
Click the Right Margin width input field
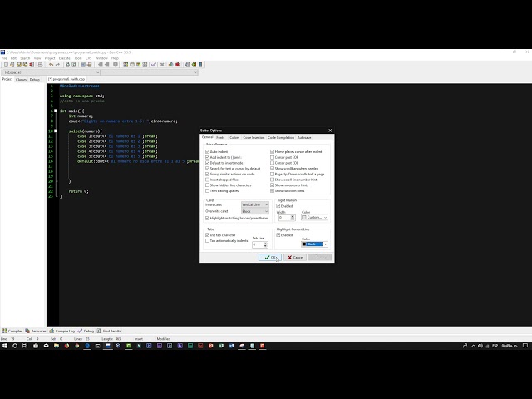[284, 218]
